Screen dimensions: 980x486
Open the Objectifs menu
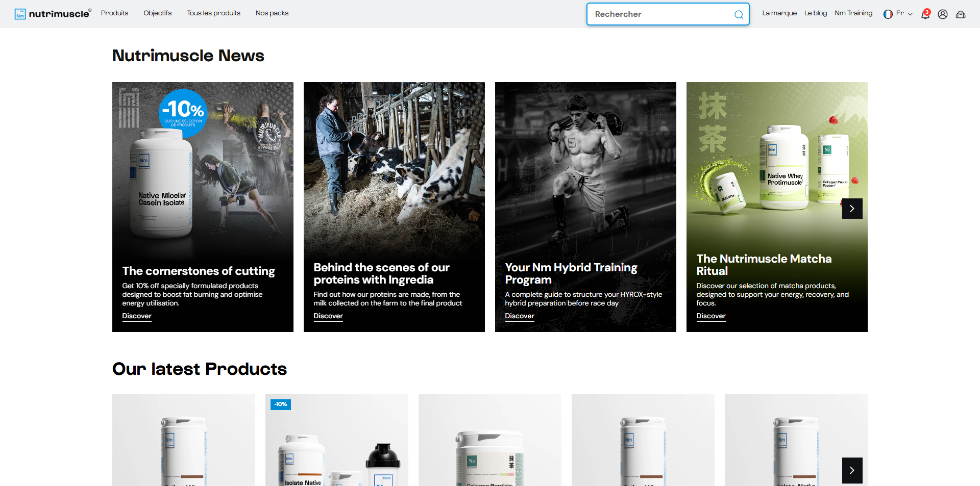tap(157, 13)
